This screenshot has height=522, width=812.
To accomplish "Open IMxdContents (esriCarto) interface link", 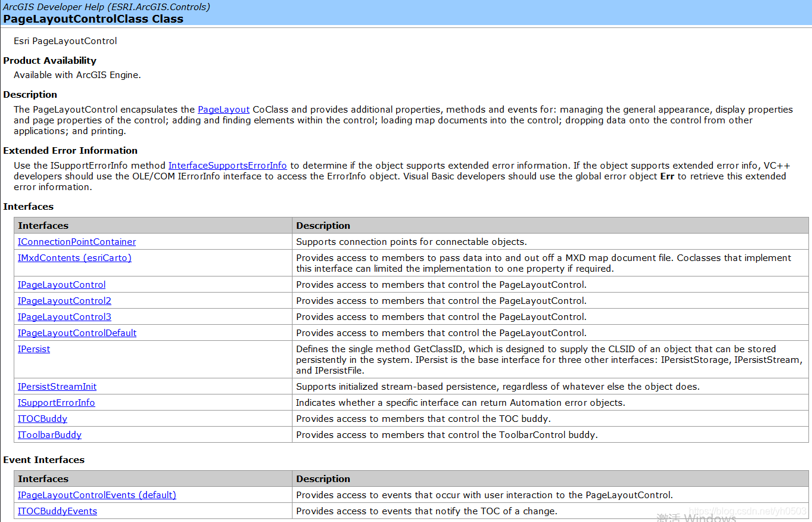I will [x=74, y=258].
